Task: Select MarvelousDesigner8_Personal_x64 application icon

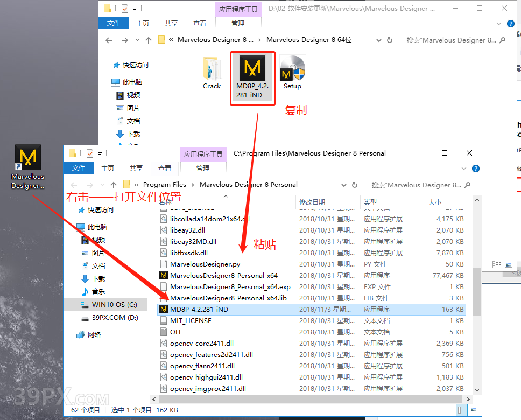Action: (x=164, y=275)
